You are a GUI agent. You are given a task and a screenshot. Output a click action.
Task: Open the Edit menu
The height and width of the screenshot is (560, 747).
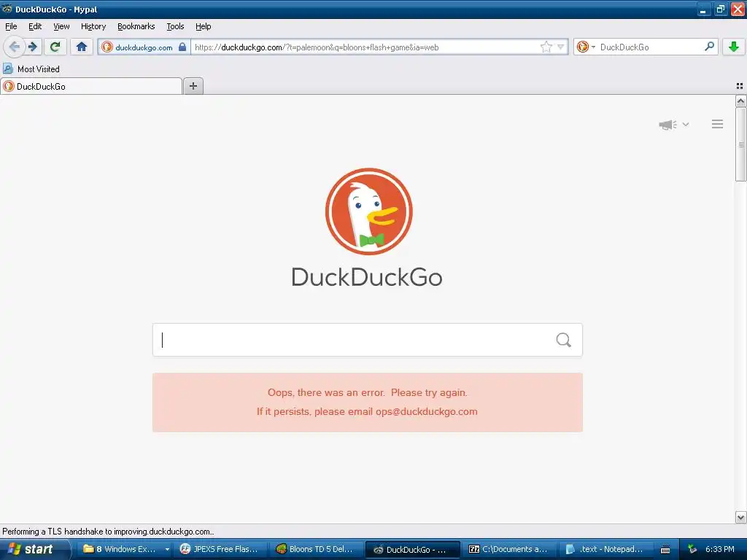(x=35, y=26)
